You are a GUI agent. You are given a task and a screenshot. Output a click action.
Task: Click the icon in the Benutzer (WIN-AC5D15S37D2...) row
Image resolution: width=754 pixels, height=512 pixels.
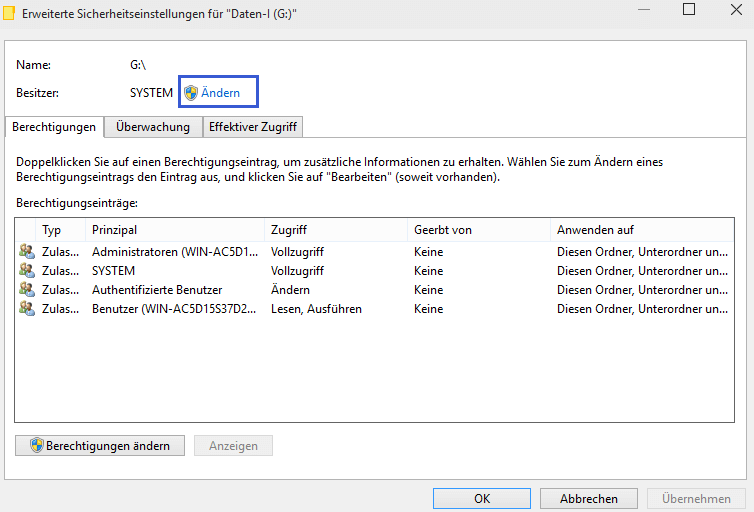click(27, 309)
